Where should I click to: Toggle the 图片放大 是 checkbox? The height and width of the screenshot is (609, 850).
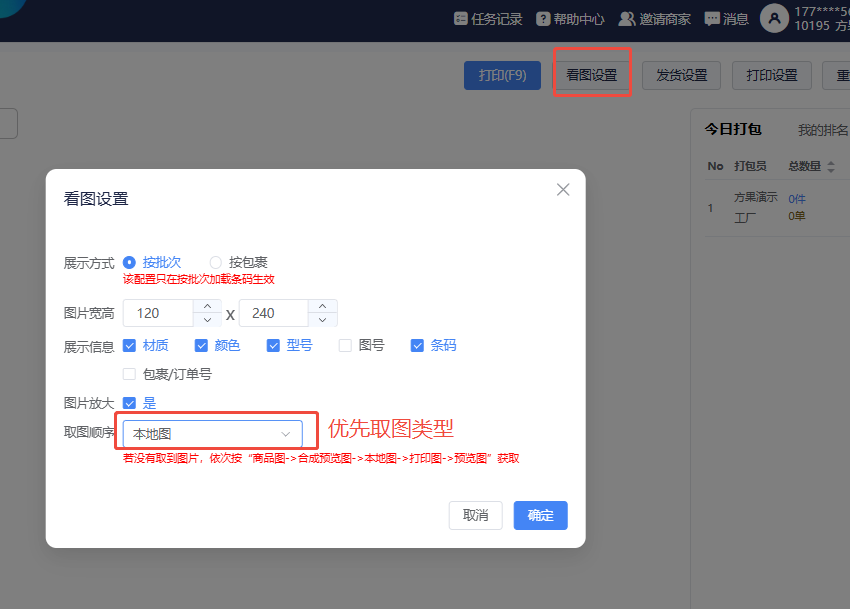point(129,403)
